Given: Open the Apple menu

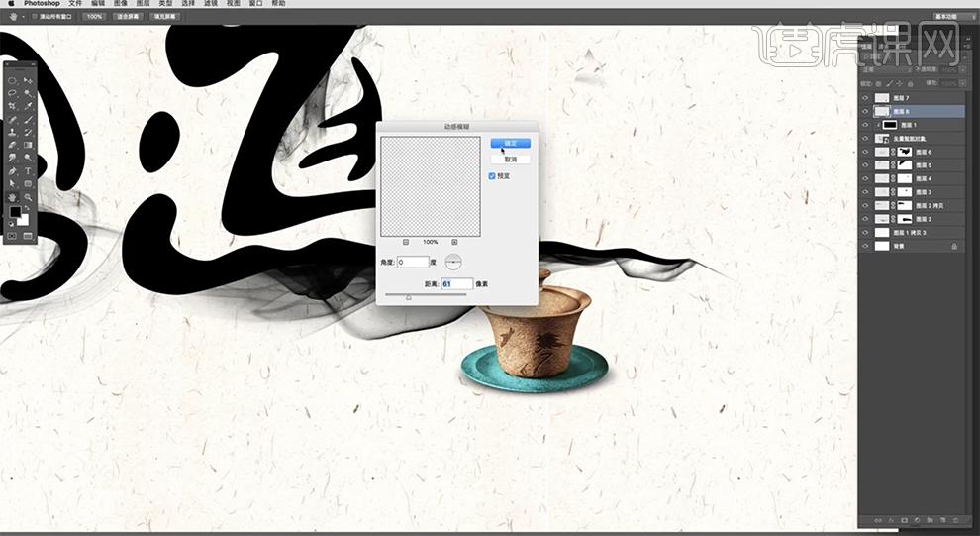Looking at the screenshot, I should (11, 3).
